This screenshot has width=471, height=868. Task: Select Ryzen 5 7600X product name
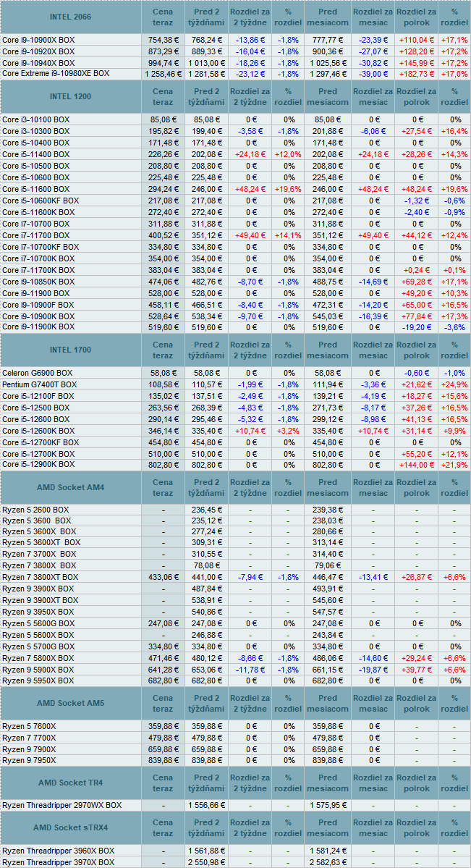tap(29, 726)
